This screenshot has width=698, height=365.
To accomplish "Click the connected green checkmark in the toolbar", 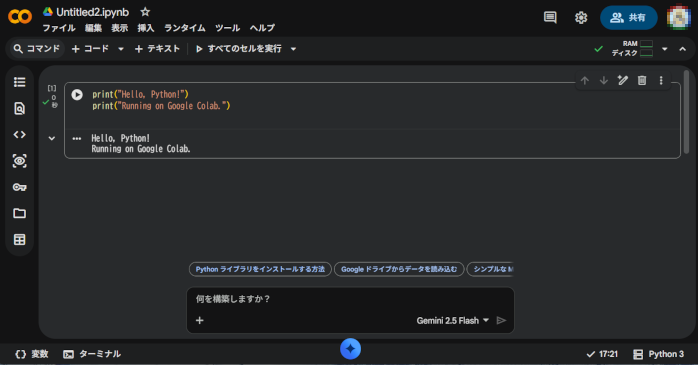I will pos(599,49).
